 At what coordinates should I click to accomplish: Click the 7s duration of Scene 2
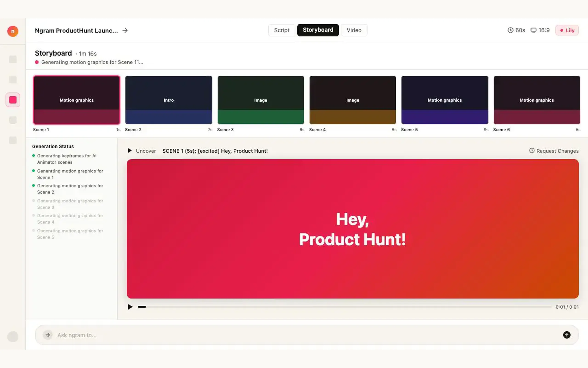click(x=210, y=130)
